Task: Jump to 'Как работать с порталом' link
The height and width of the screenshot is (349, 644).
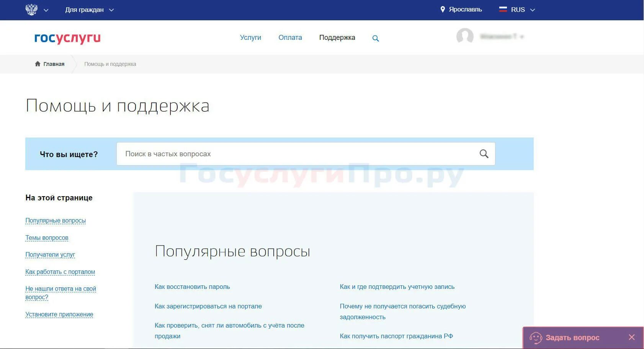Action: click(x=60, y=272)
